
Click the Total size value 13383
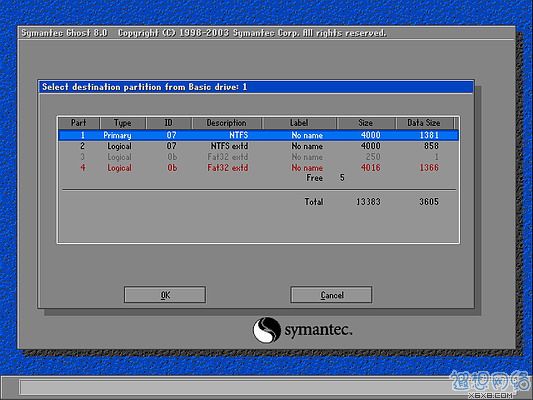point(368,202)
